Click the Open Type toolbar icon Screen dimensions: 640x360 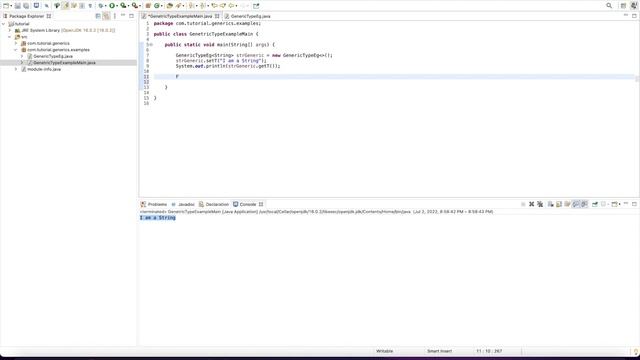(x=169, y=6)
